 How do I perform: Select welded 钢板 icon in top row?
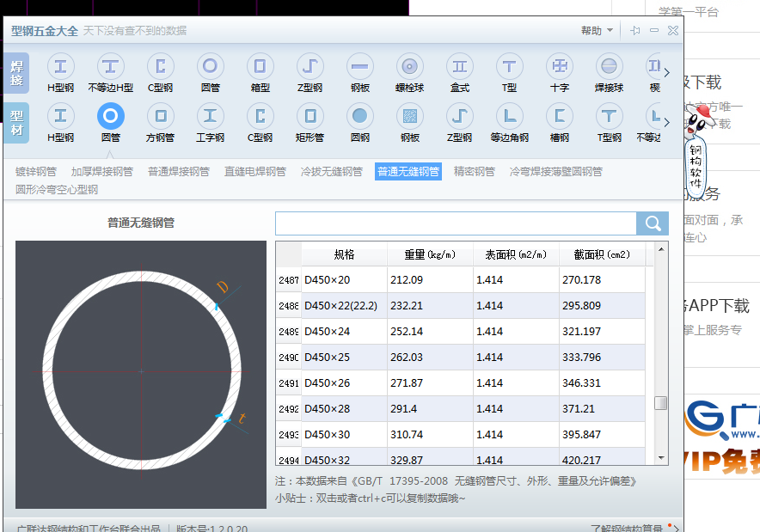[359, 66]
